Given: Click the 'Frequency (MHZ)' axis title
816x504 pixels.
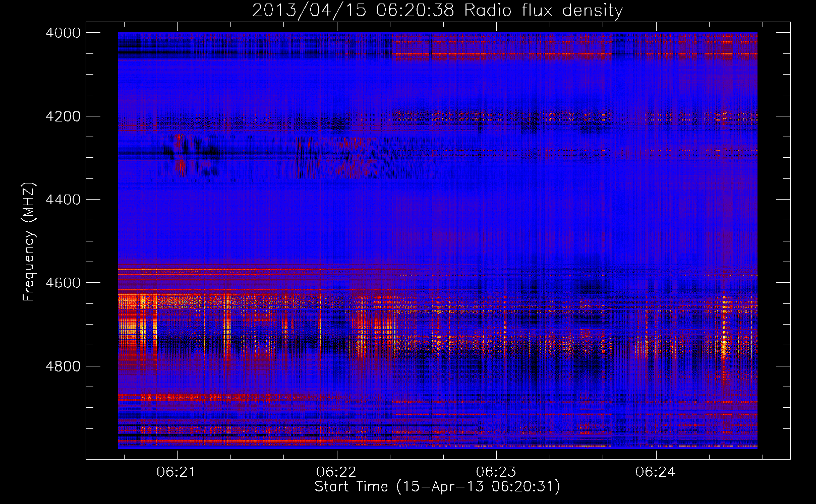Looking at the screenshot, I should 29,242.
